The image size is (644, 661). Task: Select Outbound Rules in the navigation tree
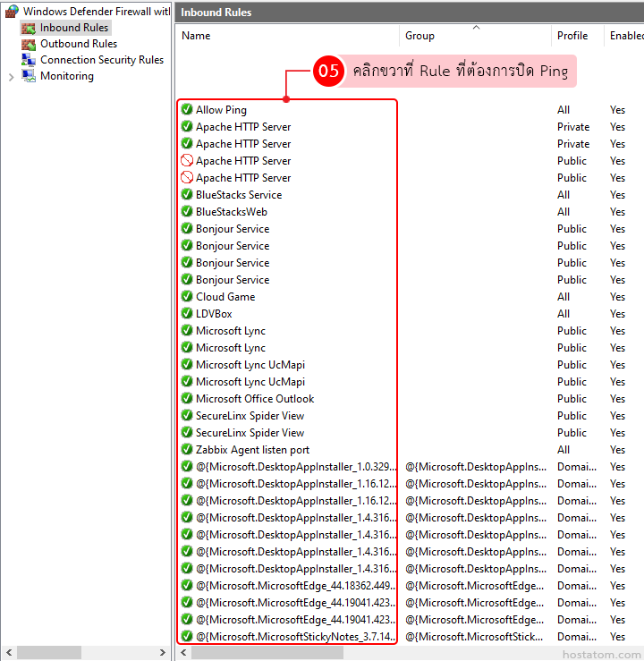point(79,44)
